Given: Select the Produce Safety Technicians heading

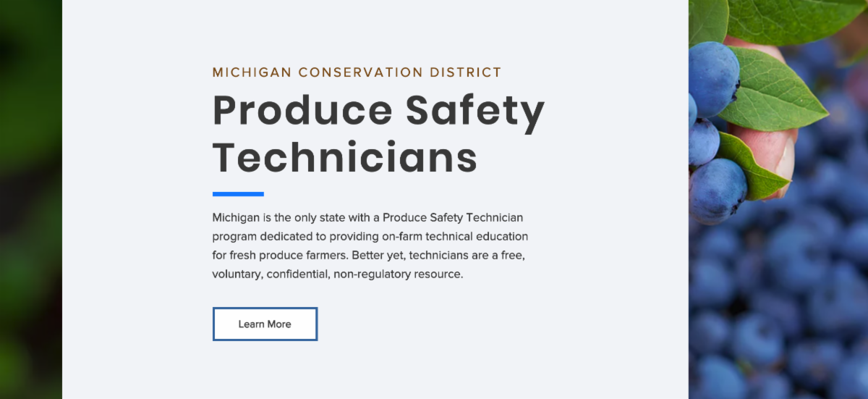Looking at the screenshot, I should 378,135.
